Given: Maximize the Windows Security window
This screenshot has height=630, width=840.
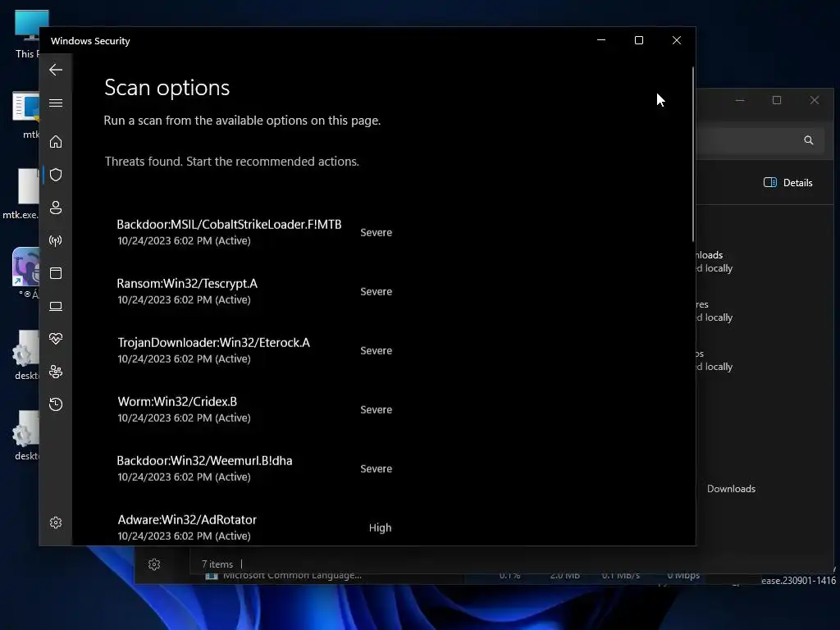Looking at the screenshot, I should click(638, 40).
